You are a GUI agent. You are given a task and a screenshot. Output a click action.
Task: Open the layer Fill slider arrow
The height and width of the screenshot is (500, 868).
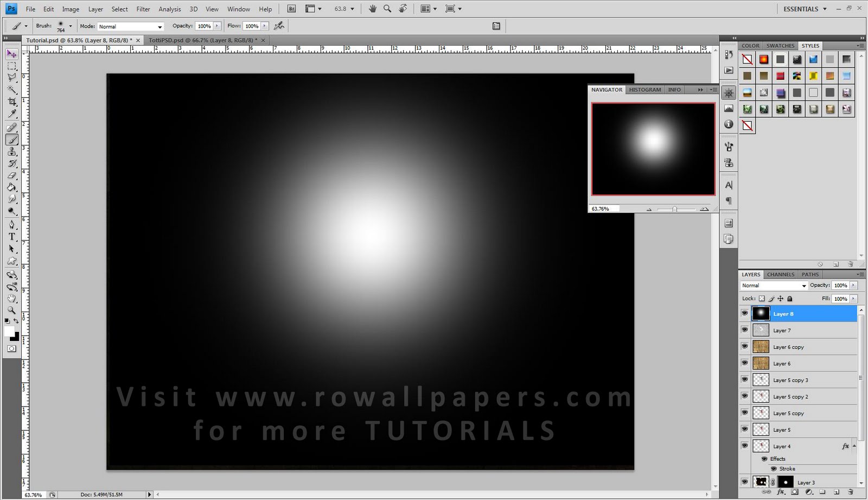tap(853, 299)
